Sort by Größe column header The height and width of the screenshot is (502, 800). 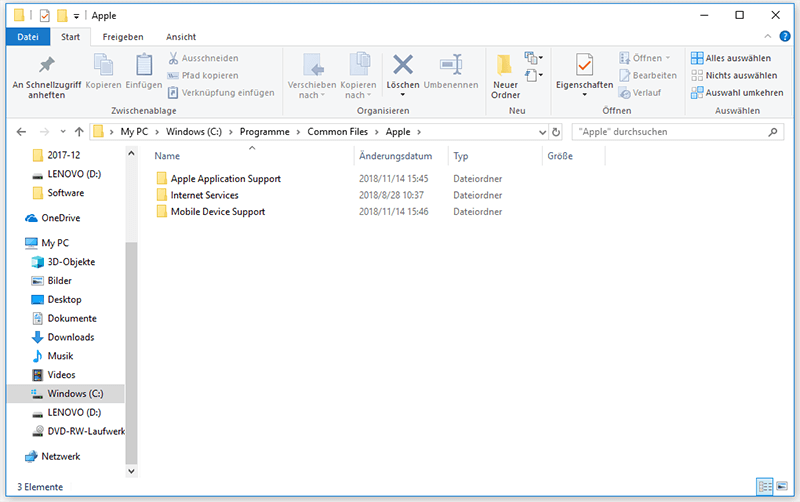pos(560,156)
